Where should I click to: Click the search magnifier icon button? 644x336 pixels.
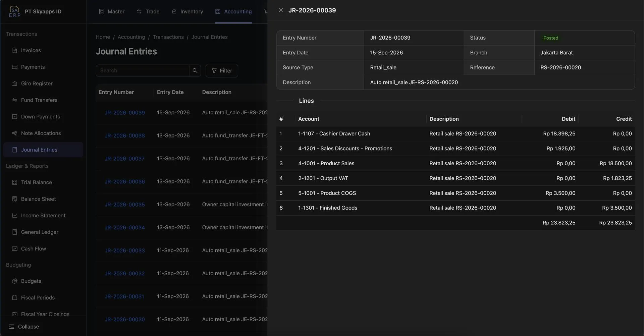pyautogui.click(x=195, y=71)
